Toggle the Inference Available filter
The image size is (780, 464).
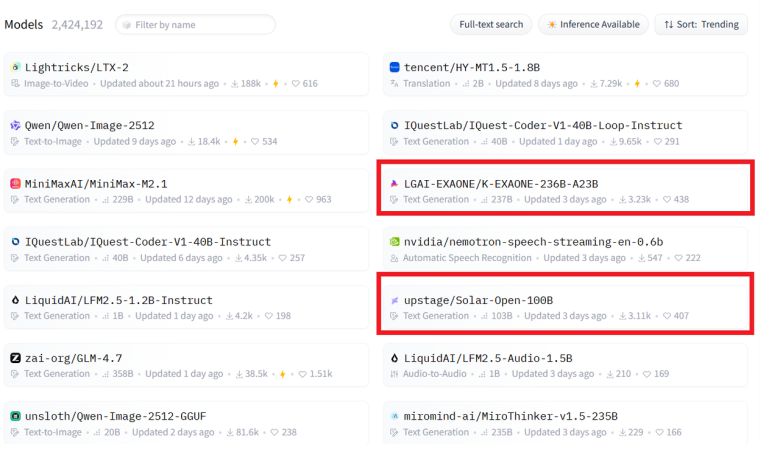593,24
